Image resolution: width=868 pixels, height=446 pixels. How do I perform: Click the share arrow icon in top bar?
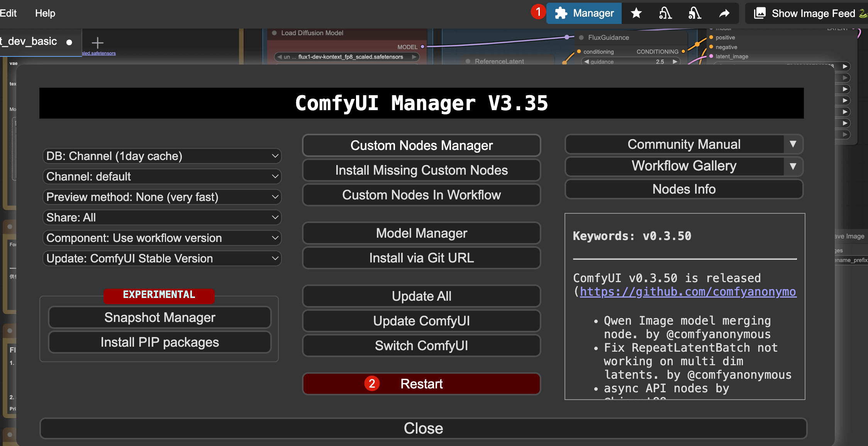(724, 14)
